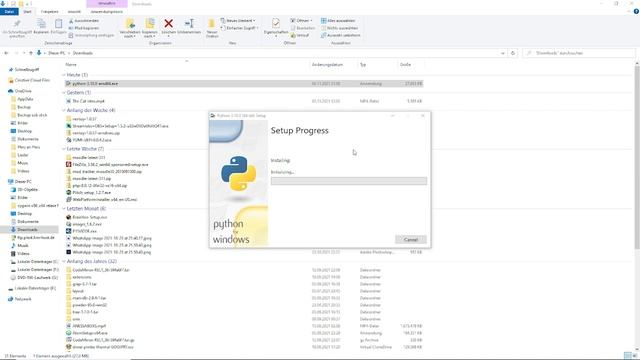
Task: Click the Python logo in setup dialog
Action: (239, 173)
